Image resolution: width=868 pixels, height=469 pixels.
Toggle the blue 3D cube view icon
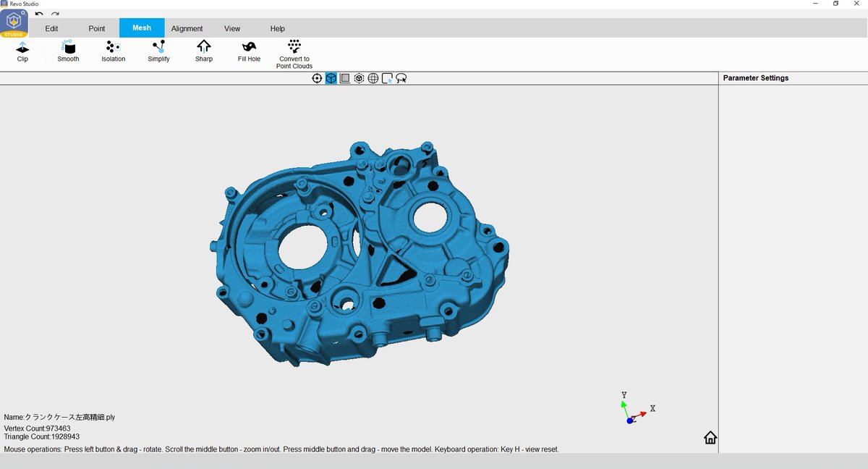[x=331, y=78]
